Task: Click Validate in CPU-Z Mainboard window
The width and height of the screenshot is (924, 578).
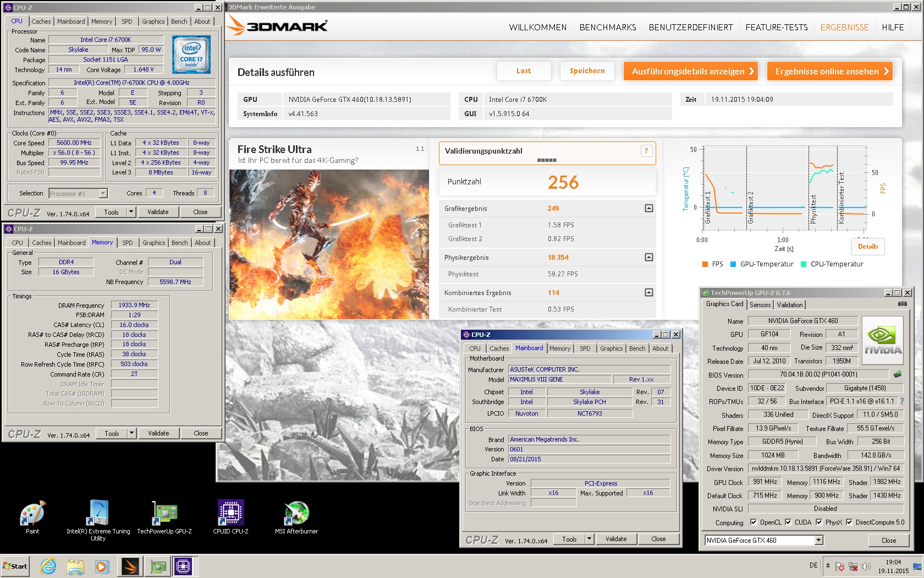Action: pyautogui.click(x=616, y=539)
